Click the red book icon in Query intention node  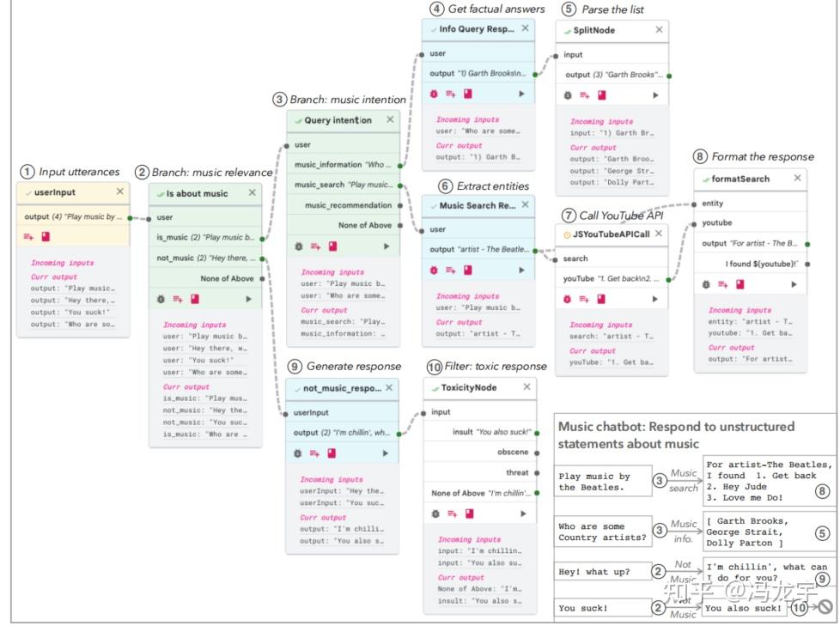(x=332, y=246)
